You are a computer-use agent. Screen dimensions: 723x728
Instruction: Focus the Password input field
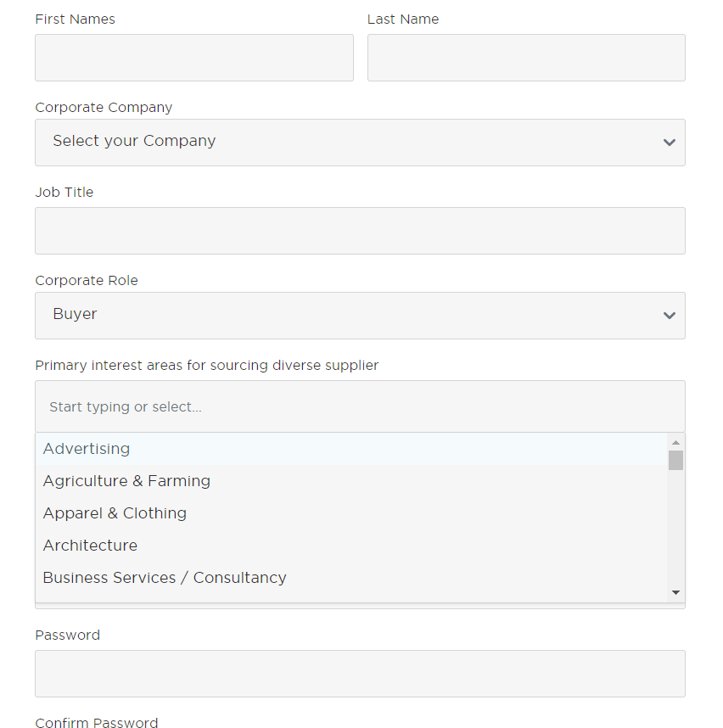coord(360,674)
